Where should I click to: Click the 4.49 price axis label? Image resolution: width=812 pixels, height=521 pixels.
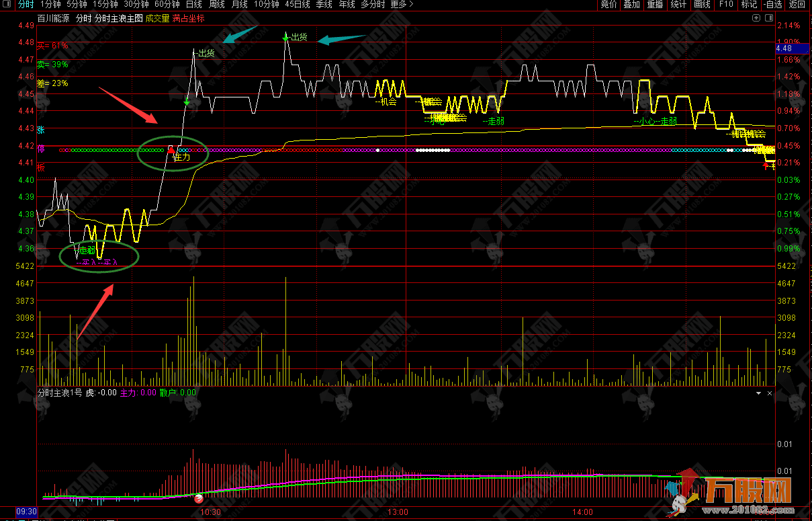pyautogui.click(x=26, y=26)
